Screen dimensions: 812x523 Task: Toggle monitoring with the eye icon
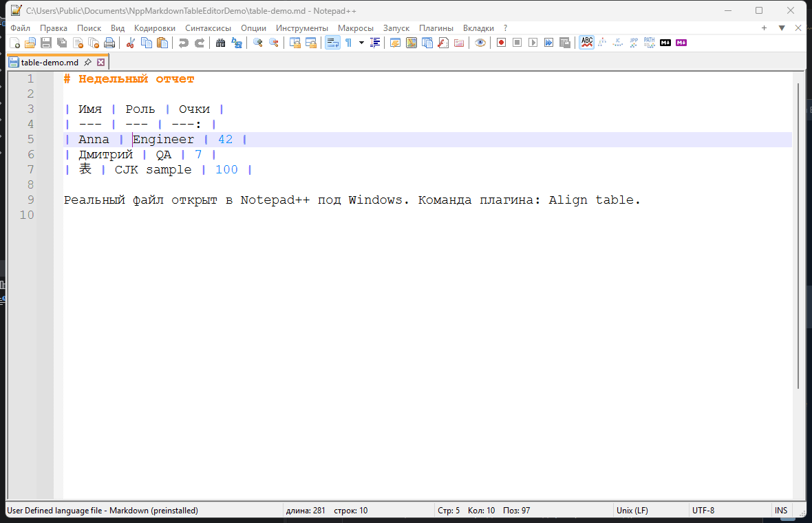tap(480, 43)
